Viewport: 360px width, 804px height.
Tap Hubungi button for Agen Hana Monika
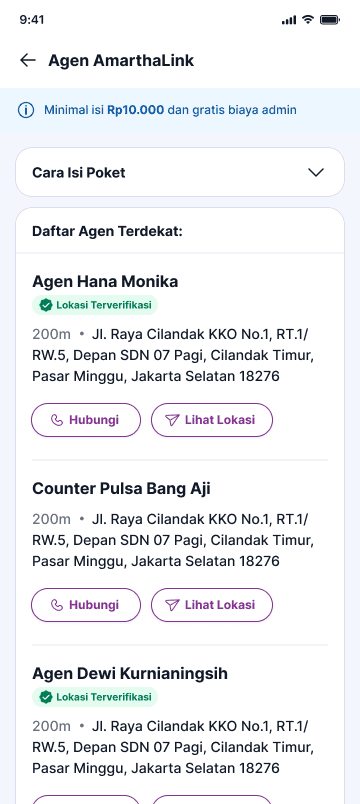point(86,420)
